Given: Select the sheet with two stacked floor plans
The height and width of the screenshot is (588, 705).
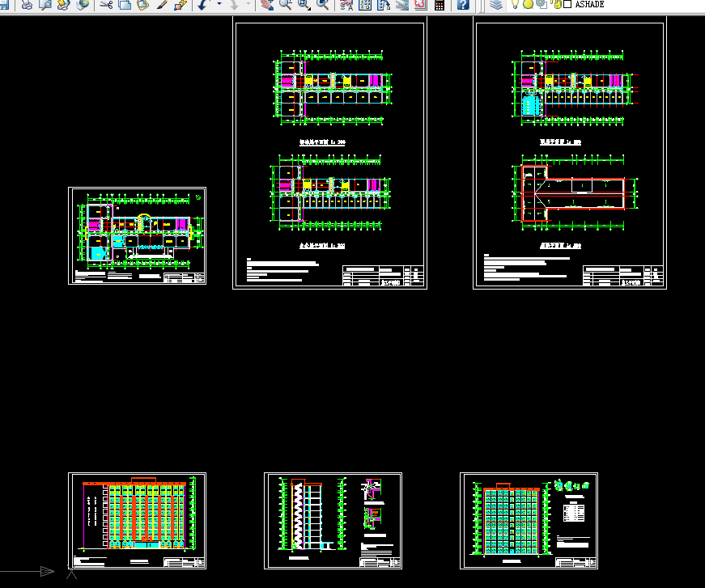Looking at the screenshot, I should coord(329,153).
